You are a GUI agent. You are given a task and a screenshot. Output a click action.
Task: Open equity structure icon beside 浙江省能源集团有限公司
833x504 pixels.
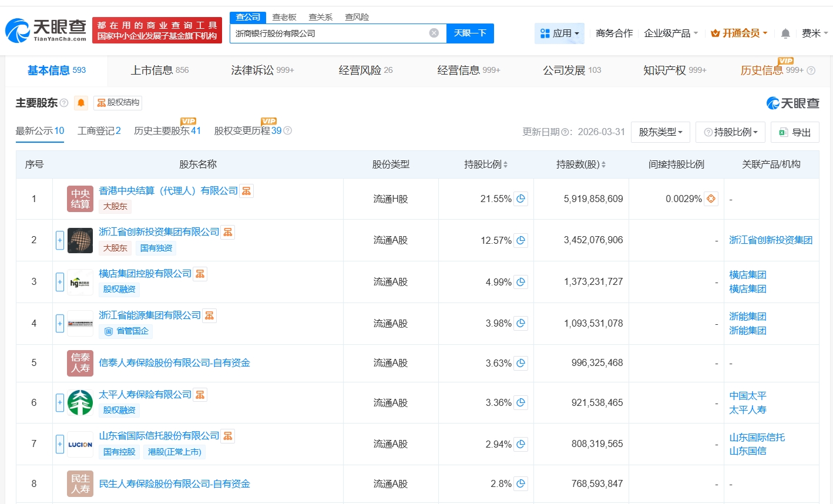click(x=210, y=315)
